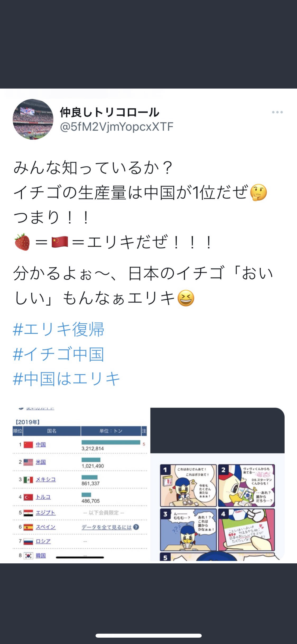
Task: Tap the China flag icon in ranking row
Action: [x=28, y=445]
